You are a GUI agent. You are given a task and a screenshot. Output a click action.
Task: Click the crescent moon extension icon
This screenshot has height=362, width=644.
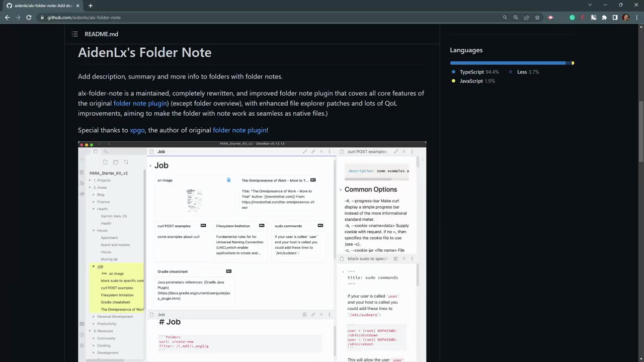(x=594, y=18)
